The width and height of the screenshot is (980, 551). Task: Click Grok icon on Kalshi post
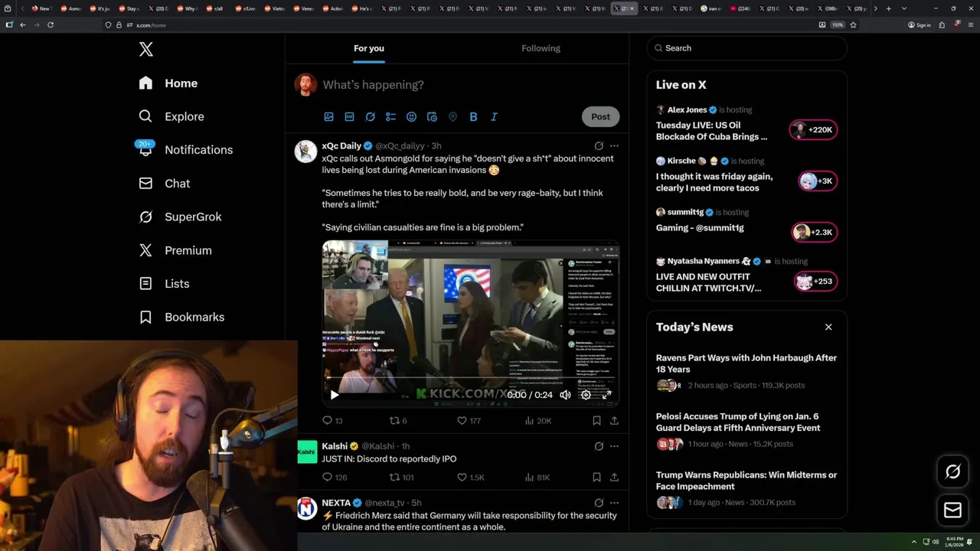(599, 446)
